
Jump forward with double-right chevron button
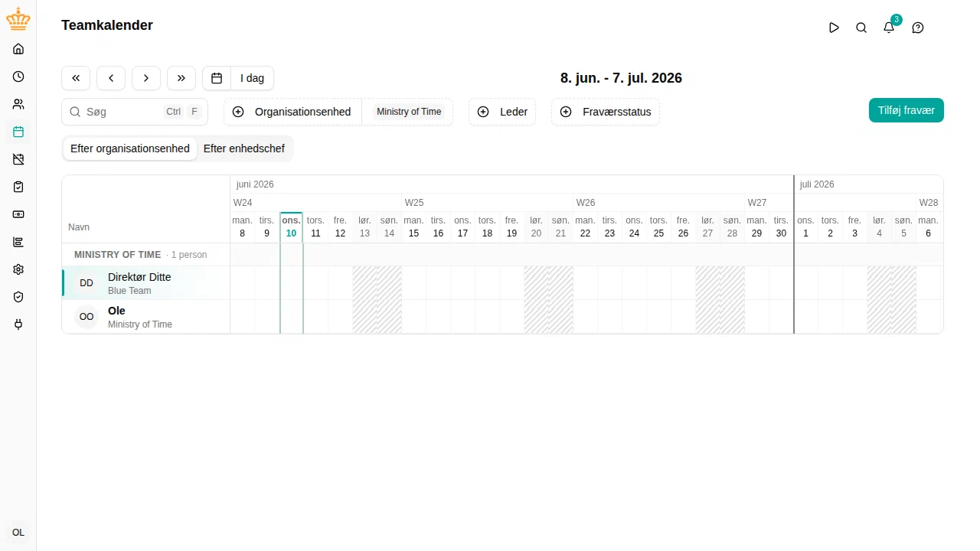(181, 78)
